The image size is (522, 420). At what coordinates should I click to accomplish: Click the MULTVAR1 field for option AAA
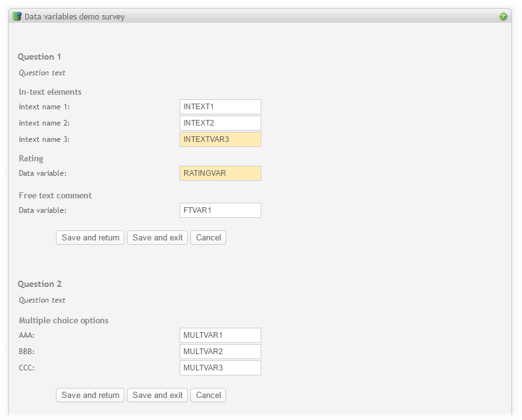click(x=220, y=335)
